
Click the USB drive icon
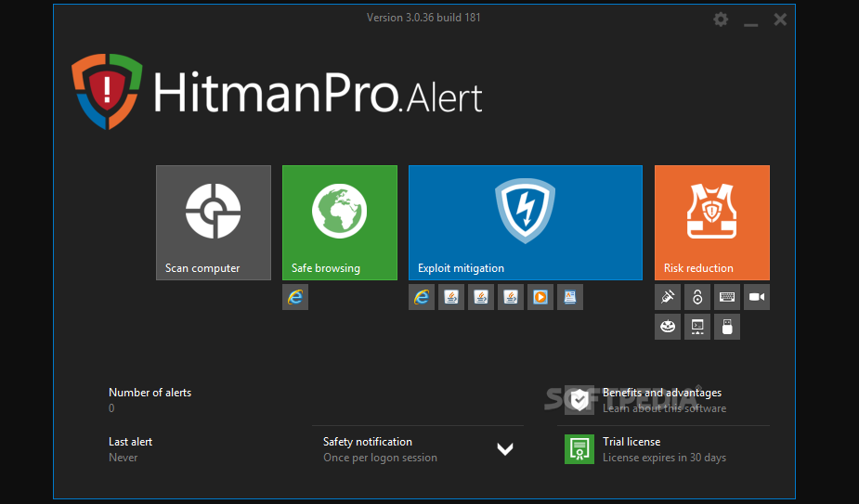tap(727, 327)
